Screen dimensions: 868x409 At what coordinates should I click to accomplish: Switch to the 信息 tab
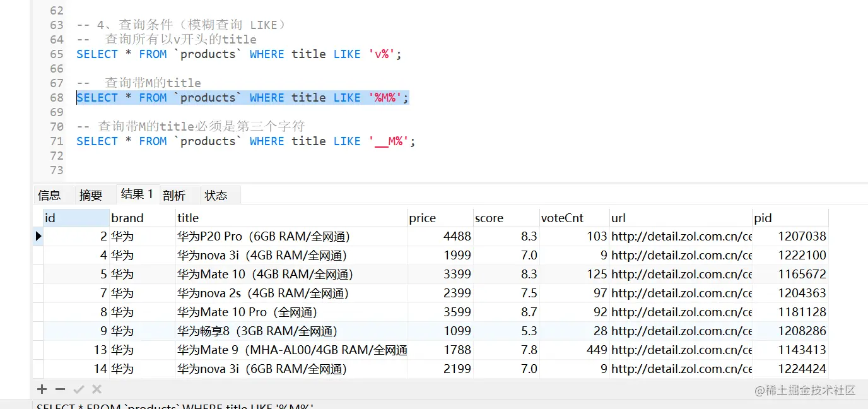[x=49, y=195]
